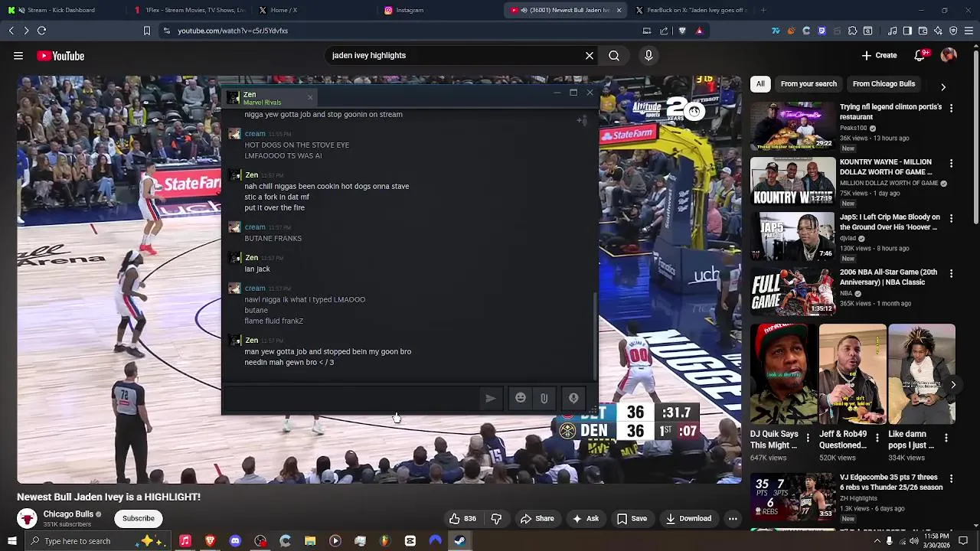Open a new browser tab
Screen dimensions: 980x551
point(763,10)
